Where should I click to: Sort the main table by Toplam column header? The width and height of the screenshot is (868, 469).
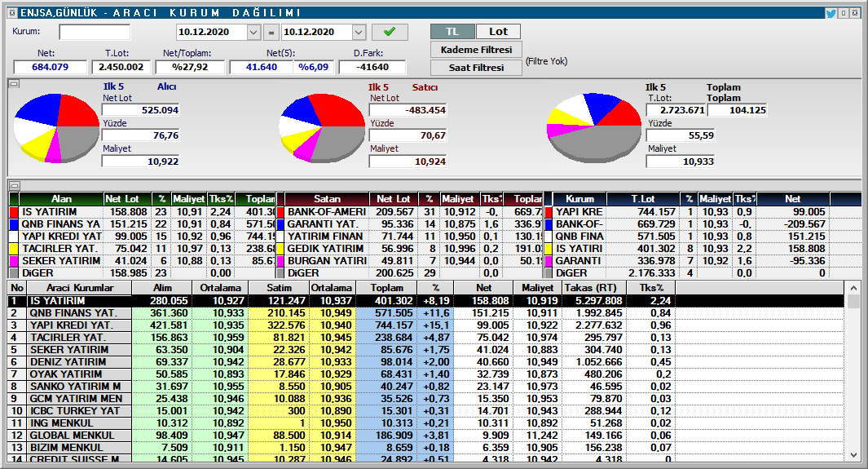coord(387,288)
